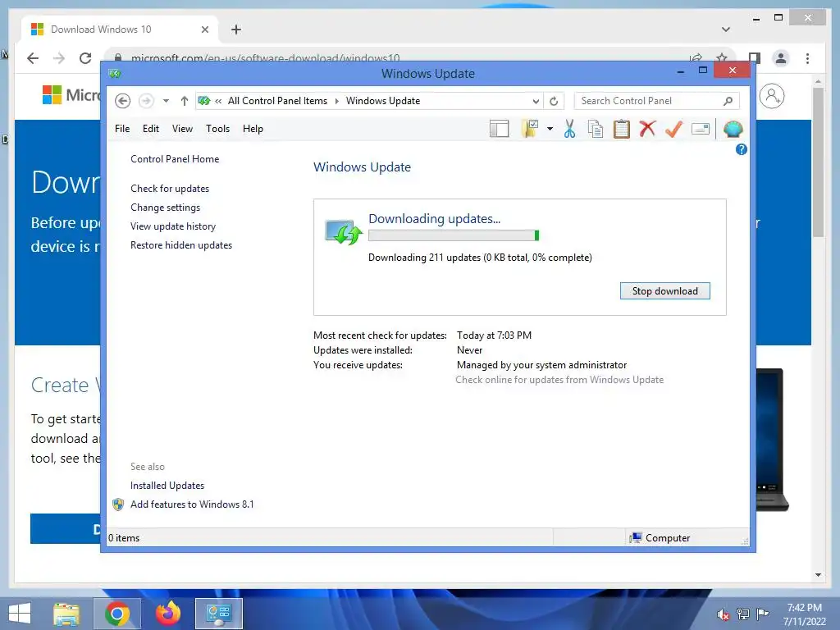Click the Search Control Panel field
The height and width of the screenshot is (630, 840).
tap(657, 101)
